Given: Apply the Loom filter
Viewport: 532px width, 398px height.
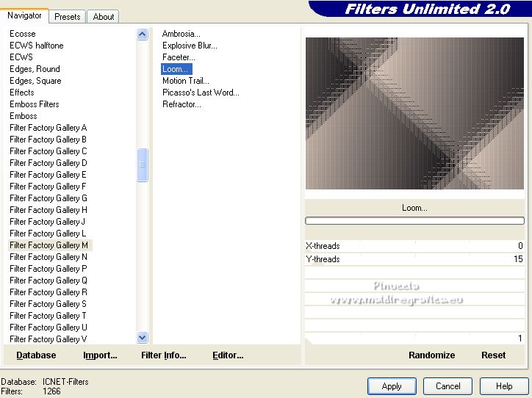Looking at the screenshot, I should pyautogui.click(x=392, y=386).
